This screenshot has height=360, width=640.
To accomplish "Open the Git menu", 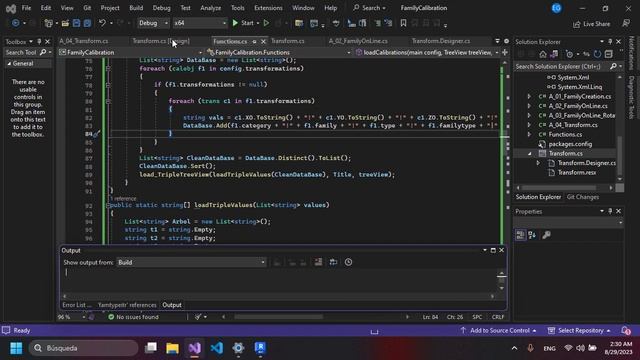I will (87, 8).
